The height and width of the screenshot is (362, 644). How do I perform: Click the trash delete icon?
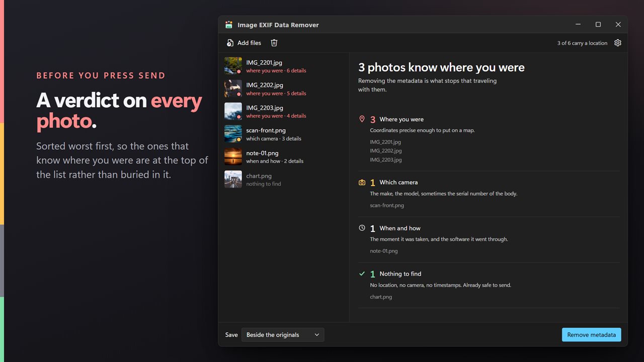[274, 43]
